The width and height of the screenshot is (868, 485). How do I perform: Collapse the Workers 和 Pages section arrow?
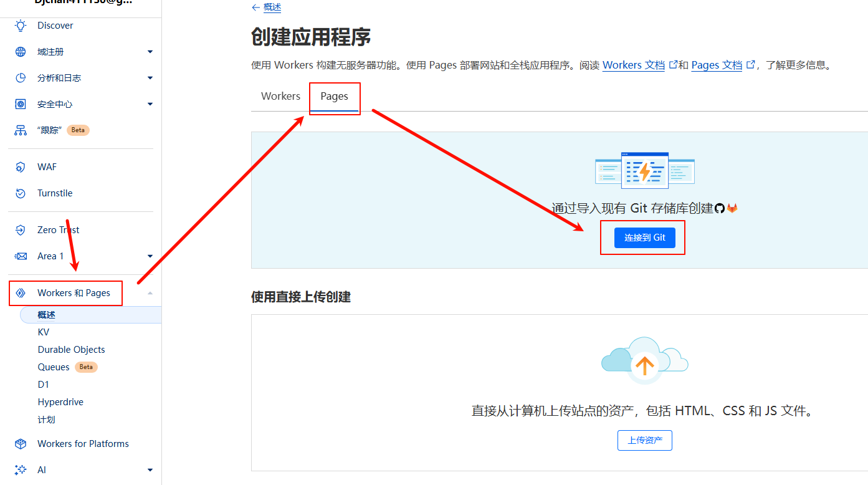(150, 293)
